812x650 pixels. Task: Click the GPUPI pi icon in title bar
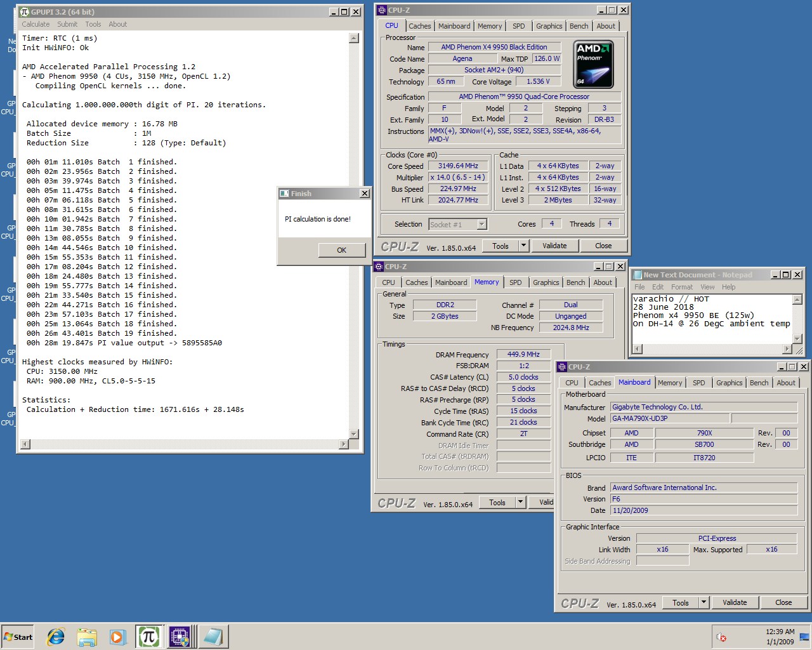coord(25,11)
